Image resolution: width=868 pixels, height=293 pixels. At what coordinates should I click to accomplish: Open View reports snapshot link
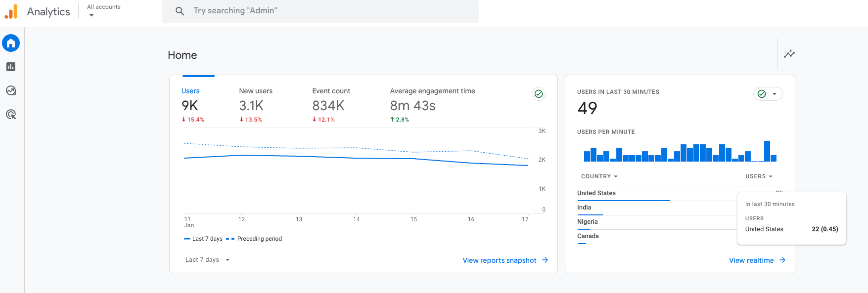pyautogui.click(x=499, y=260)
